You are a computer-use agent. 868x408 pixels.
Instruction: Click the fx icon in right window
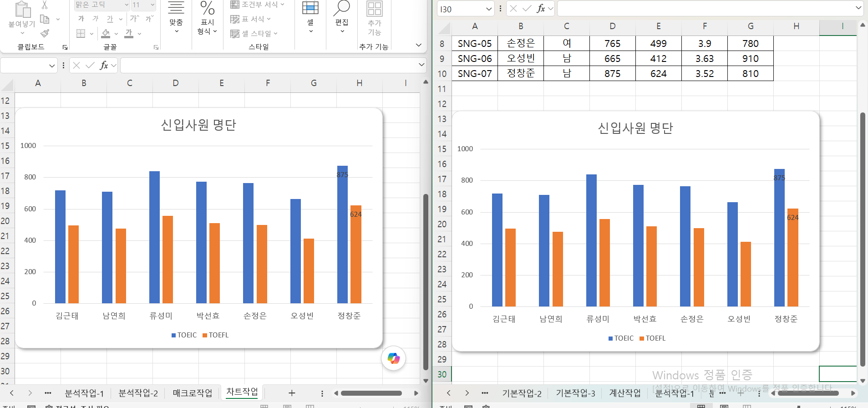(x=541, y=9)
